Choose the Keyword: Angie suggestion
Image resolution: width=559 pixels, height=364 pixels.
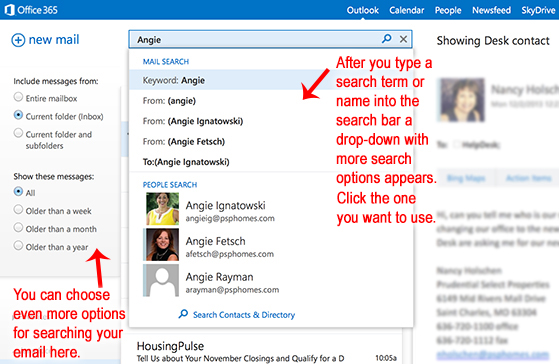271,80
